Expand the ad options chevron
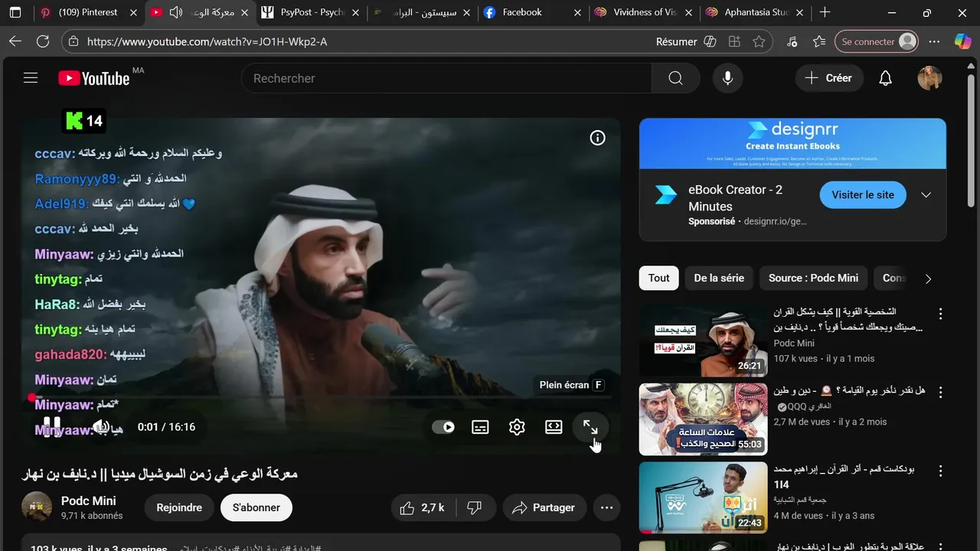Image resolution: width=980 pixels, height=551 pixels. tap(926, 194)
